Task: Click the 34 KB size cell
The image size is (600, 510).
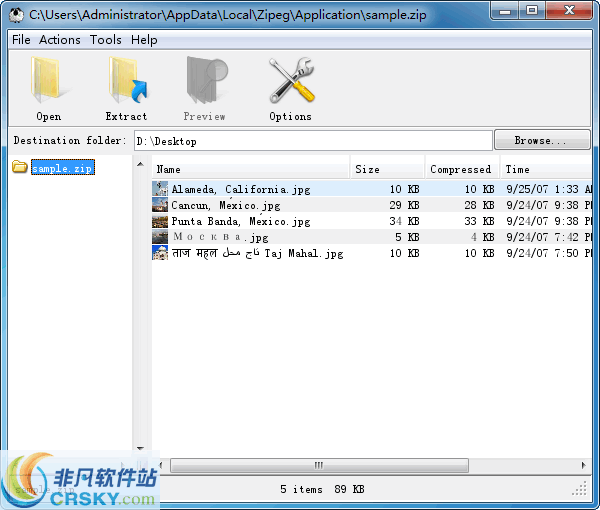Action: (x=404, y=221)
